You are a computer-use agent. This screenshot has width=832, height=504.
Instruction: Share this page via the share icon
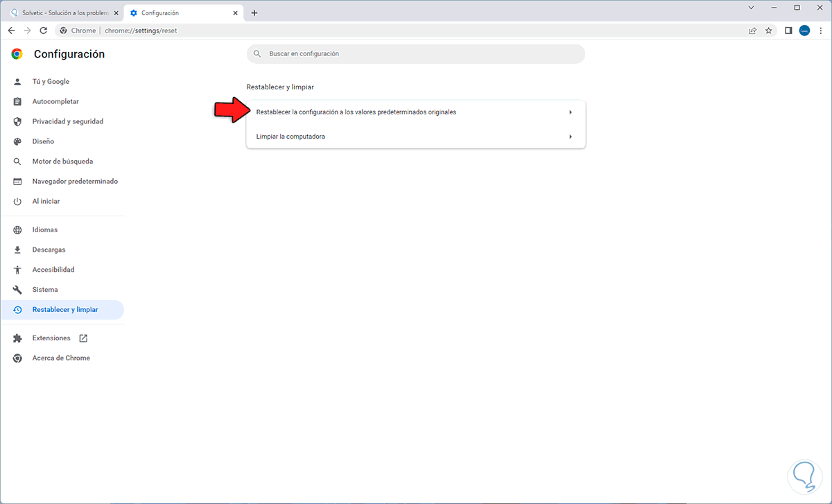tap(753, 31)
